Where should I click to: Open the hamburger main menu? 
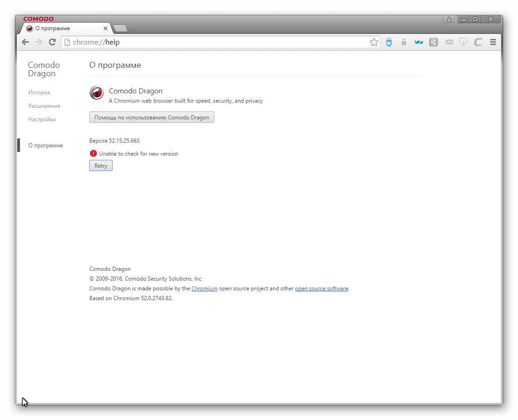(493, 42)
